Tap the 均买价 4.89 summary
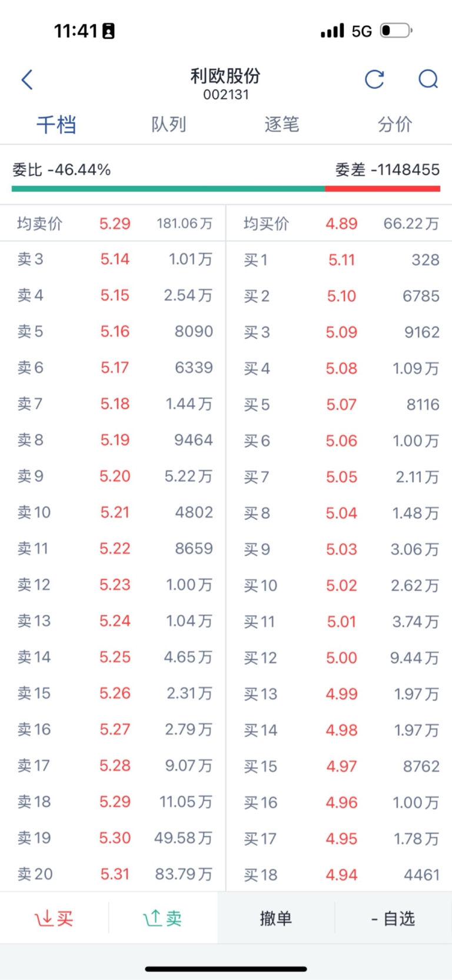This screenshot has width=452, height=980. [340, 224]
